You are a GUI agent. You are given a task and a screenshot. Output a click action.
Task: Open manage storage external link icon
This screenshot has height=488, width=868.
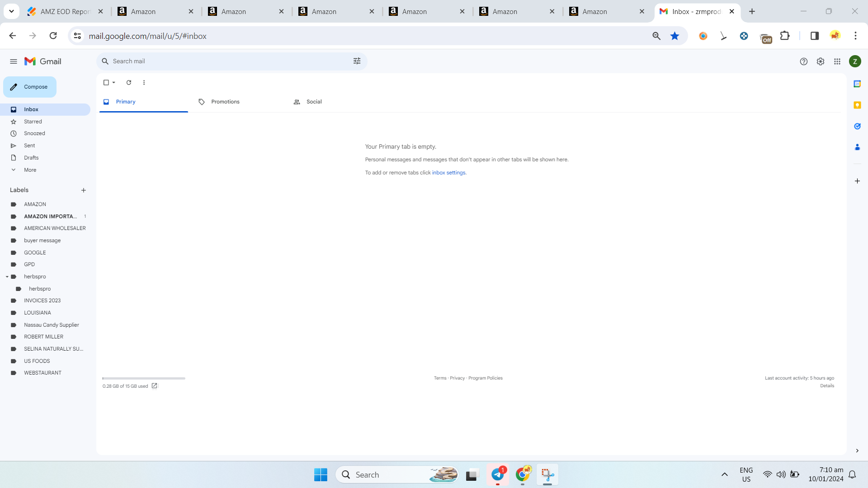(x=155, y=386)
